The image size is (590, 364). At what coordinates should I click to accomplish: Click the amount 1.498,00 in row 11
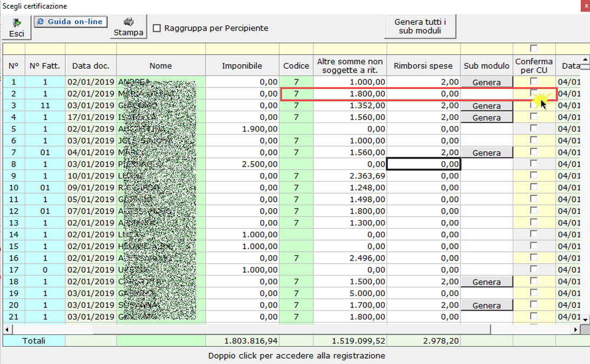[x=367, y=200]
